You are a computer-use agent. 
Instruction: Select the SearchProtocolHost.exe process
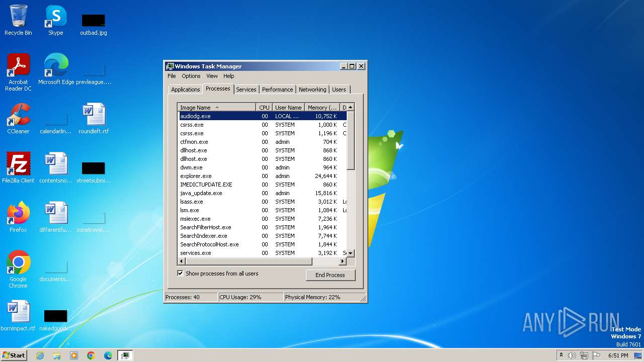(x=262, y=244)
